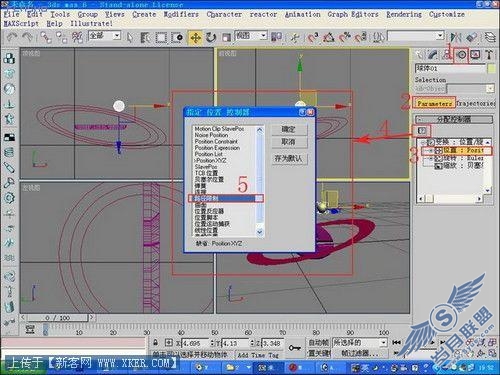Click the Set Key large key icon
500x375 pixels.
tap(294, 348)
